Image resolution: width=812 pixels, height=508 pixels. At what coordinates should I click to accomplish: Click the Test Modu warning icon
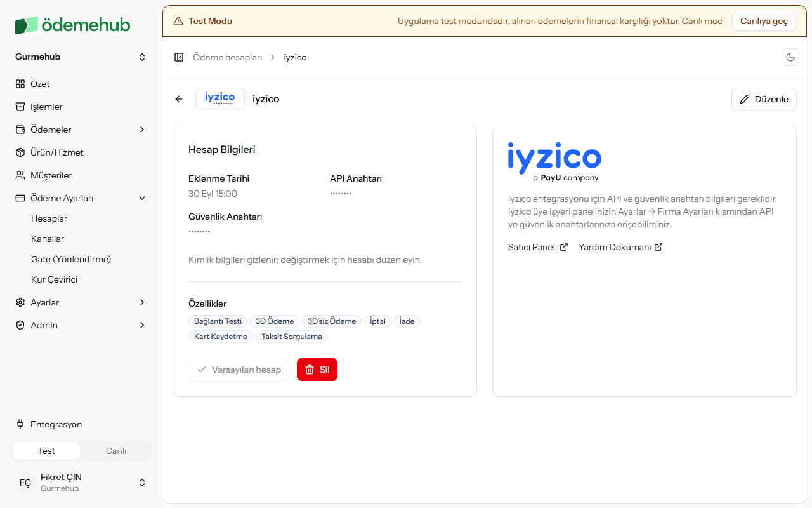(178, 21)
